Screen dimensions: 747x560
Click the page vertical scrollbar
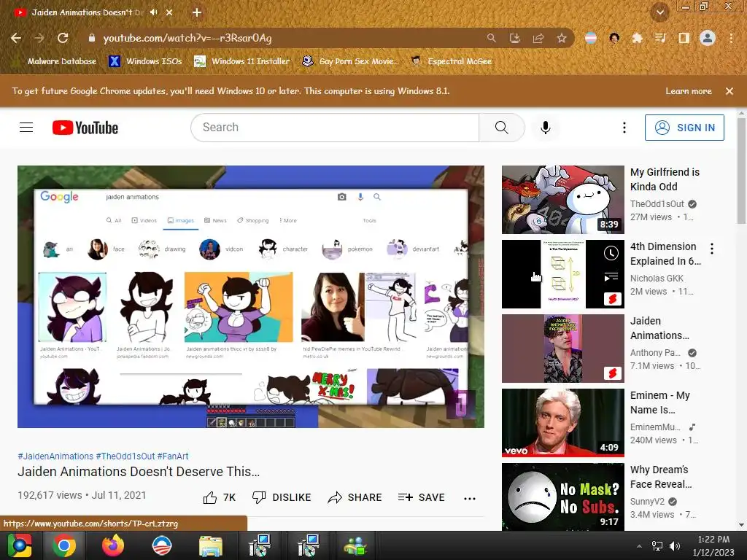pos(741,171)
